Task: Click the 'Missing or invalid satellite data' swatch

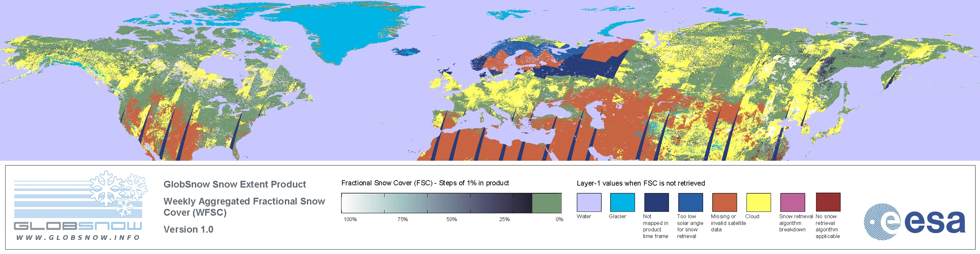Action: pyautogui.click(x=724, y=202)
